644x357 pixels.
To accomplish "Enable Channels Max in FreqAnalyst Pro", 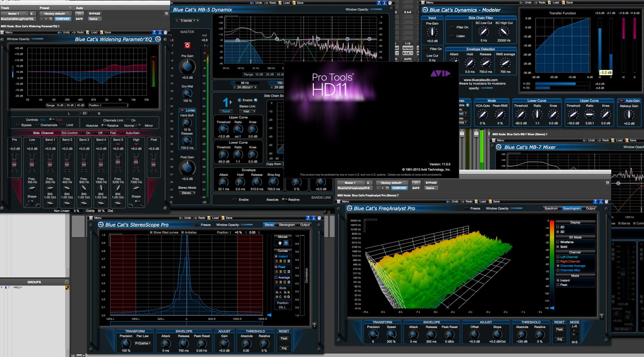I will pyautogui.click(x=558, y=270).
